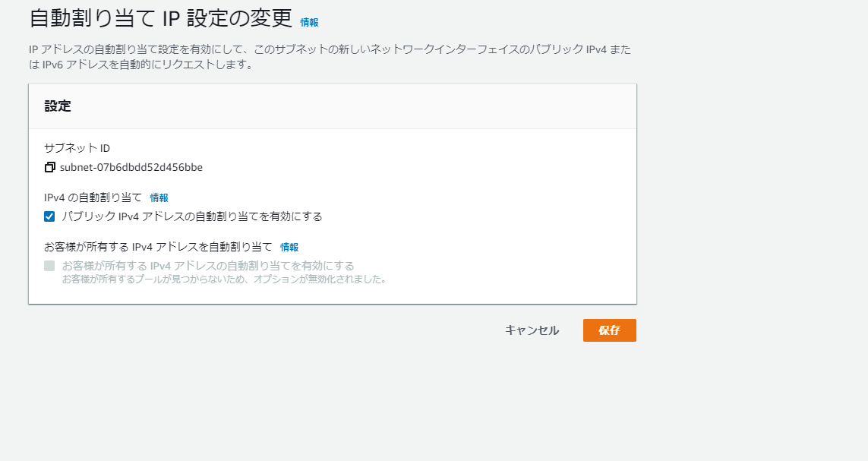Click the disabled customer-owned IPv4 checkbox
868x461 pixels.
(x=49, y=267)
